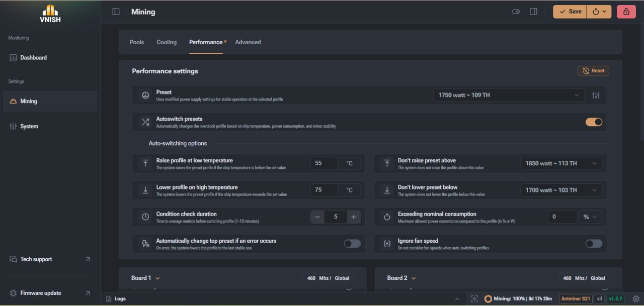Click the red lock icon button
Screen dimensions: 644x306
point(626,12)
